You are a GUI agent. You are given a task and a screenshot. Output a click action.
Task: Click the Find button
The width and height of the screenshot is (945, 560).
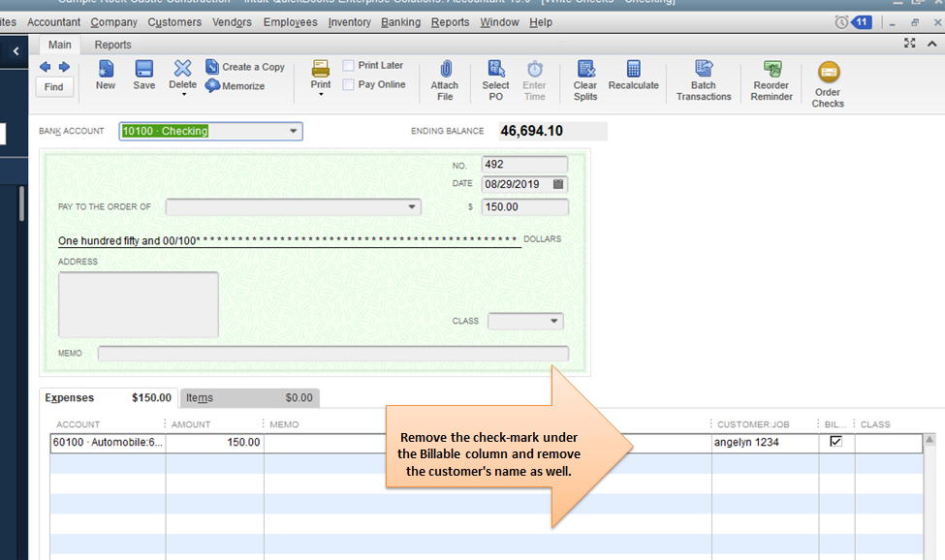tap(53, 86)
